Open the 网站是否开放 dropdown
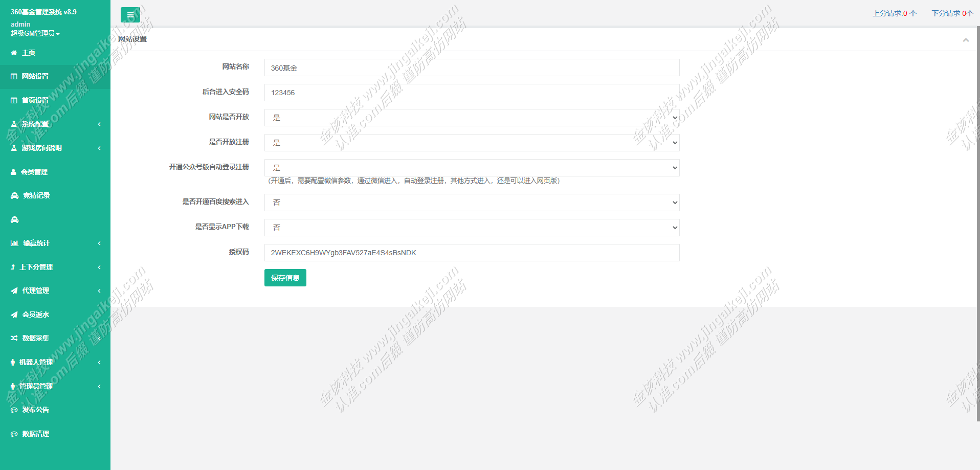The height and width of the screenshot is (470, 980). pos(472,118)
